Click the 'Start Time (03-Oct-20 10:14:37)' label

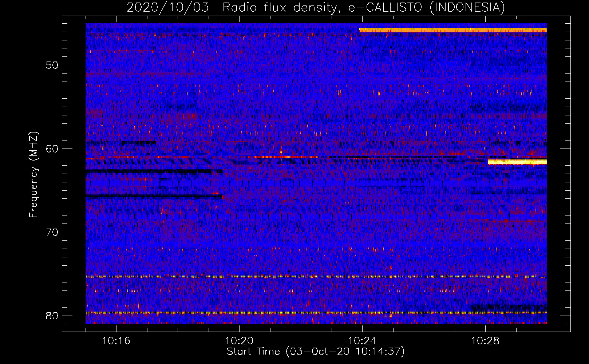pos(316,352)
